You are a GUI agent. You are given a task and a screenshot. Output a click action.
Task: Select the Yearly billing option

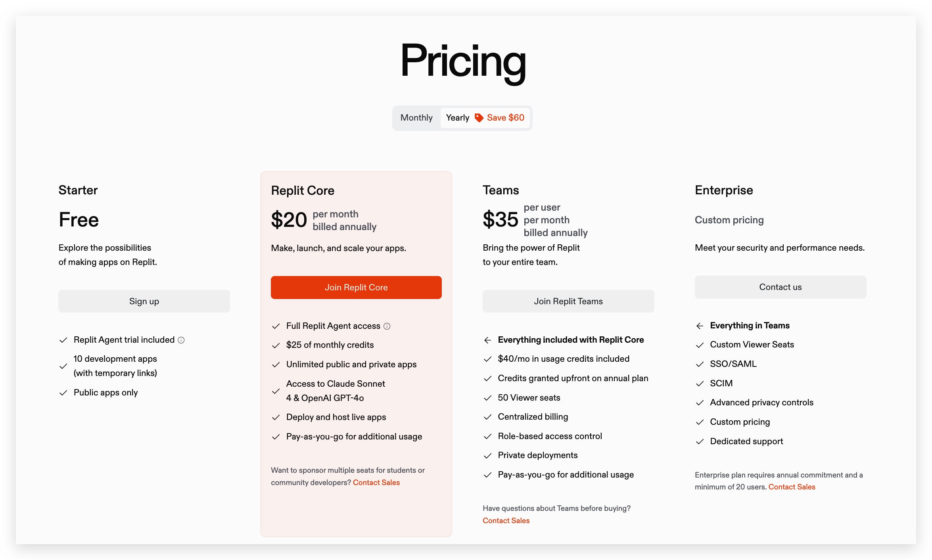pyautogui.click(x=457, y=118)
